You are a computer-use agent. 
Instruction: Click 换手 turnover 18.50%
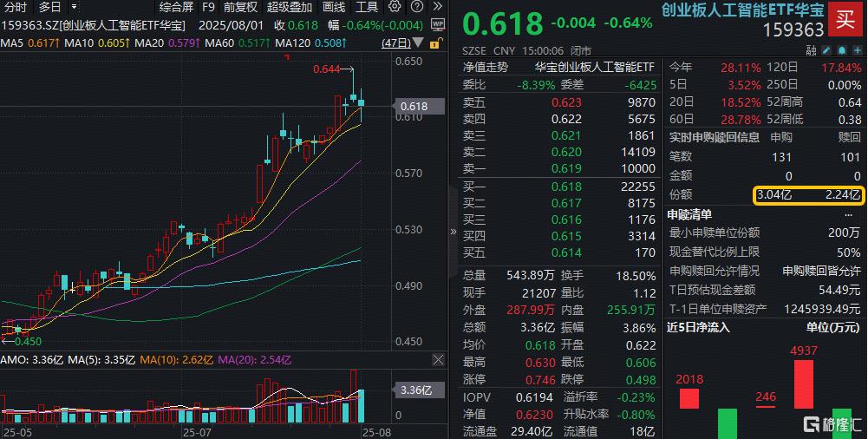[x=636, y=275]
